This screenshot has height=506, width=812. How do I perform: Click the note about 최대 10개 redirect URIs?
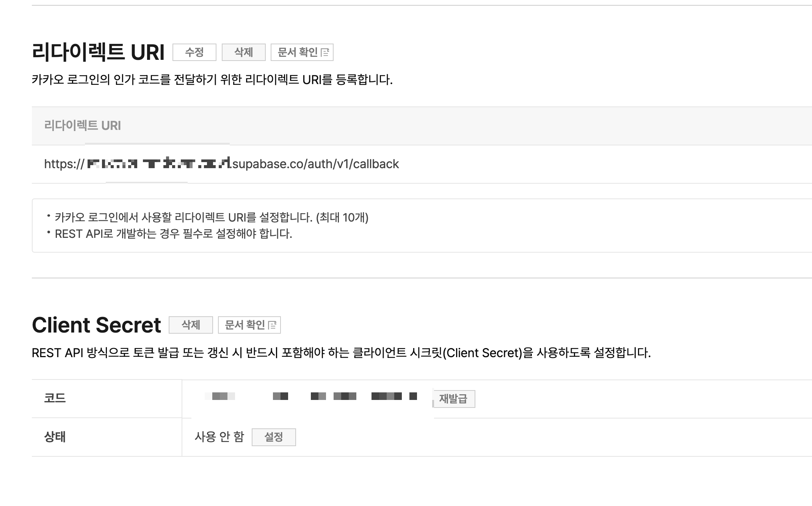click(212, 217)
